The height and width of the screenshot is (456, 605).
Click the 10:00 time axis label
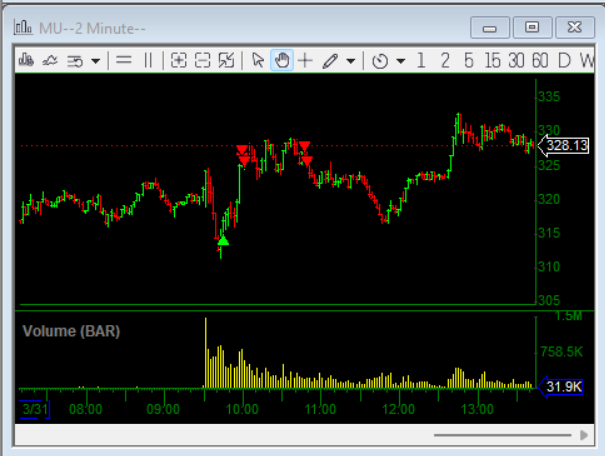pyautogui.click(x=242, y=409)
